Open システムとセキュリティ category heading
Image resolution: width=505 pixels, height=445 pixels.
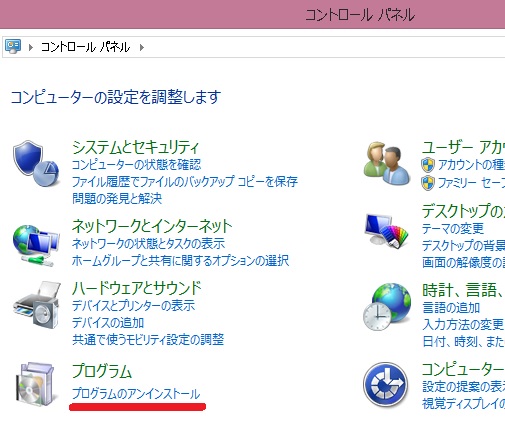click(x=135, y=147)
